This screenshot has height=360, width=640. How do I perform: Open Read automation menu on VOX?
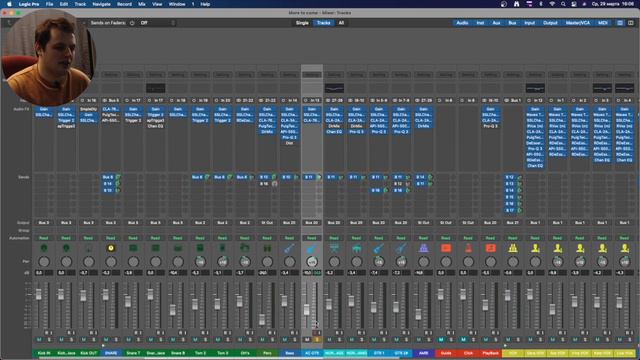[x=513, y=238]
